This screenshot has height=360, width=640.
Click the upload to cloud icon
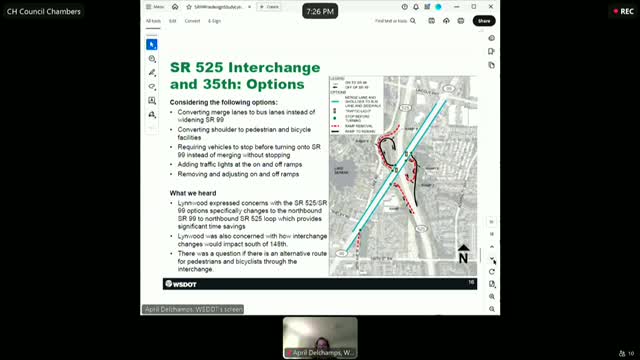pyautogui.click(x=446, y=21)
